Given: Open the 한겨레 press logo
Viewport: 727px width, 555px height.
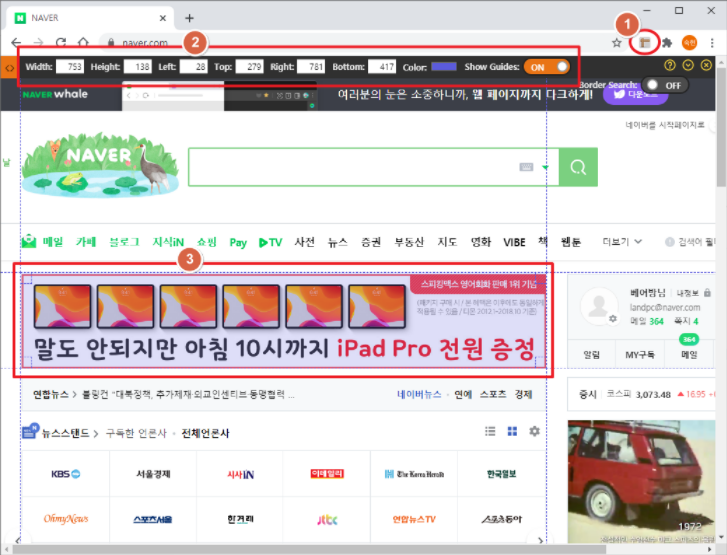Looking at the screenshot, I should [x=240, y=520].
